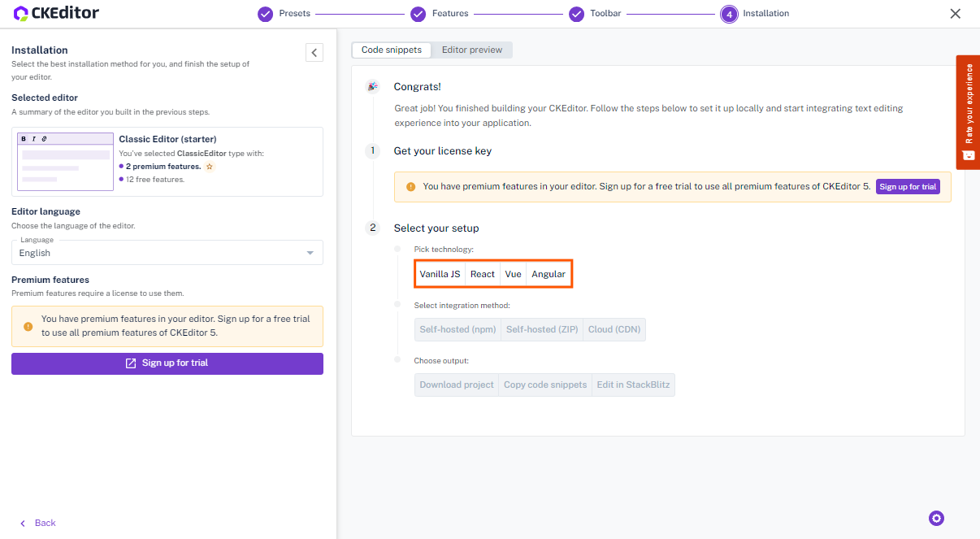Click Copy code snippets option
980x539 pixels.
[545, 385]
